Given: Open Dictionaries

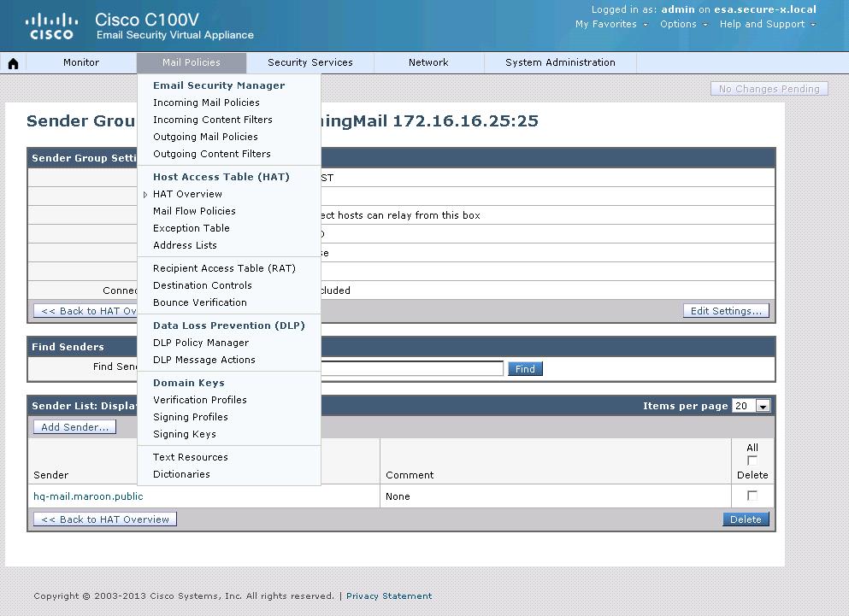Looking at the screenshot, I should 181,474.
